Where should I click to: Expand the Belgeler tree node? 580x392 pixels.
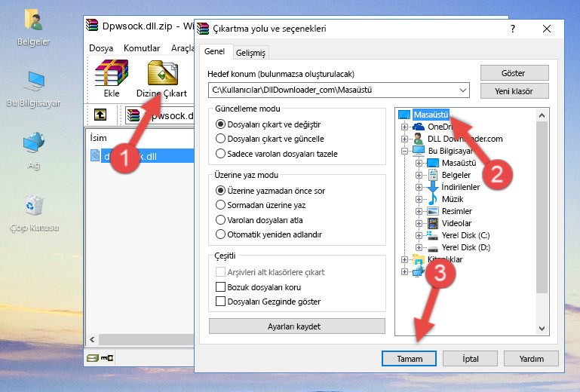(x=419, y=175)
